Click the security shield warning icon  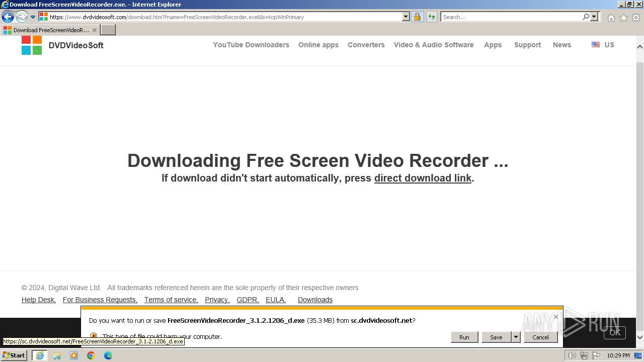[94, 336]
